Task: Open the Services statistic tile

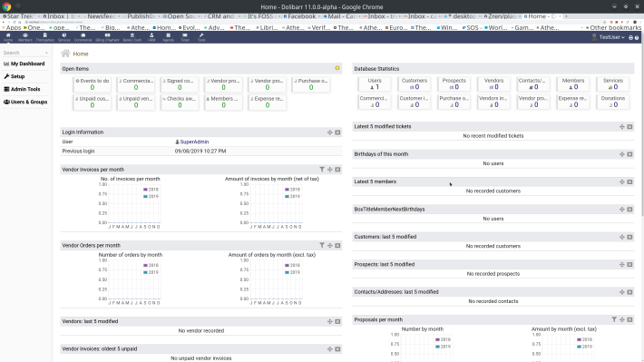Action: point(613,83)
